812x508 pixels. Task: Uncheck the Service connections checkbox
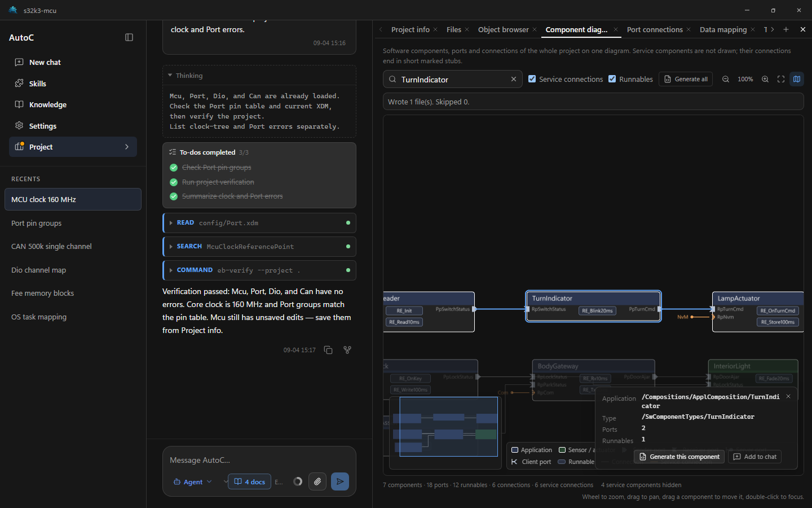532,79
